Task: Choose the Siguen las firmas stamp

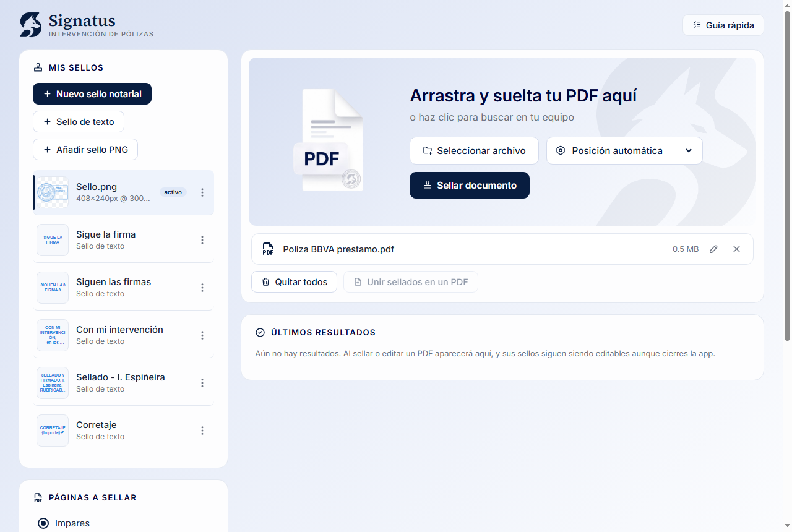Action: tap(123, 288)
